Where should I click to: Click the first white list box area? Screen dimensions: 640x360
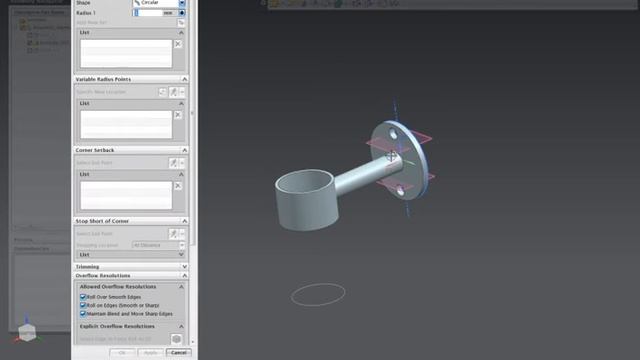point(126,53)
